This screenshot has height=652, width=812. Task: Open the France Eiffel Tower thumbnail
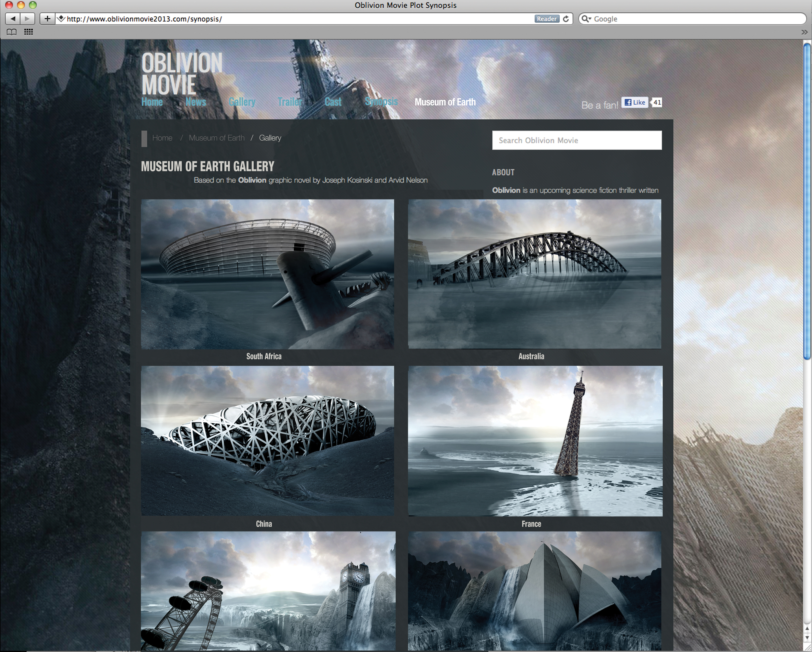click(535, 440)
